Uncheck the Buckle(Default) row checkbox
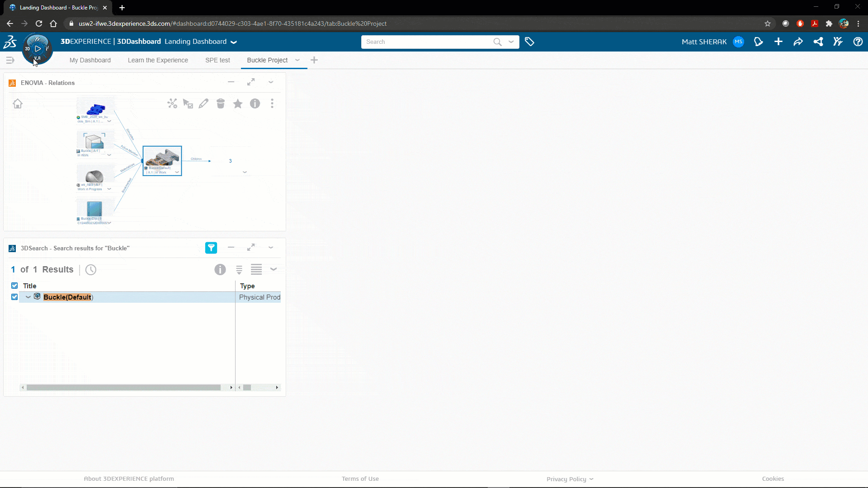The image size is (868, 488). coord(14,297)
